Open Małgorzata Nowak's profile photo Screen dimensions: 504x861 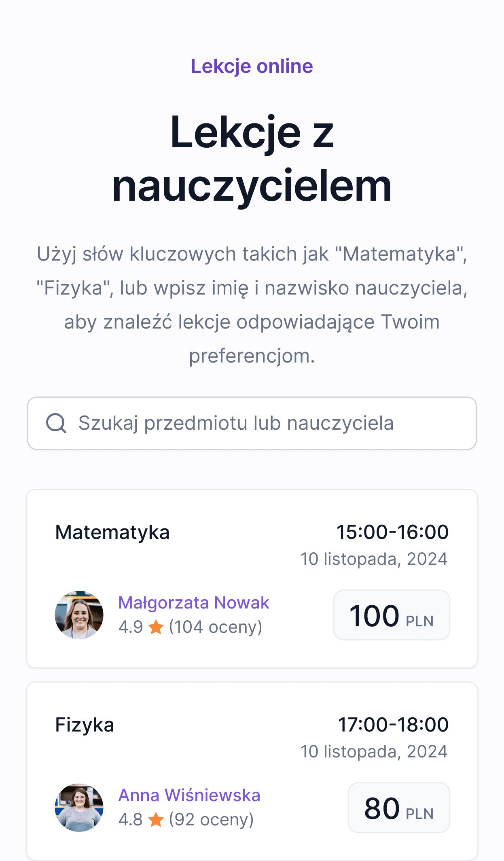pyautogui.click(x=79, y=615)
